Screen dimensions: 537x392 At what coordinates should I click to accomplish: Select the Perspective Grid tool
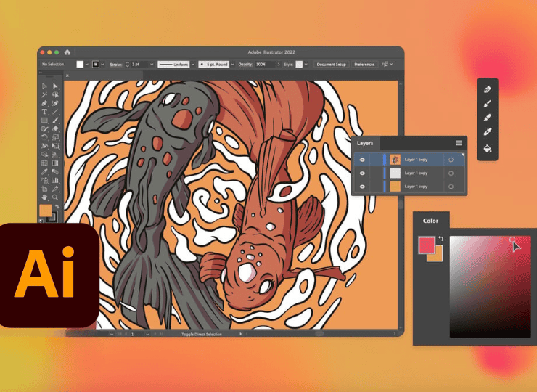click(55, 155)
